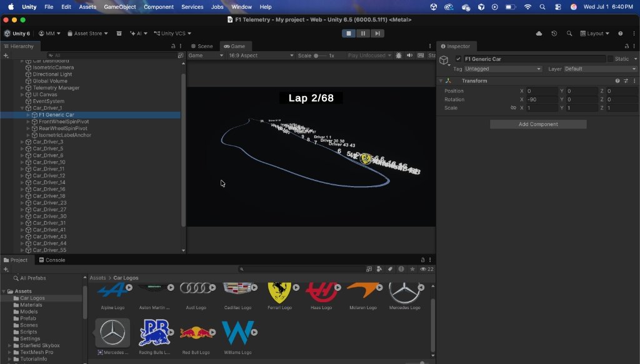Lock the Inspector panel
This screenshot has width=640, height=364.
coord(626,46)
